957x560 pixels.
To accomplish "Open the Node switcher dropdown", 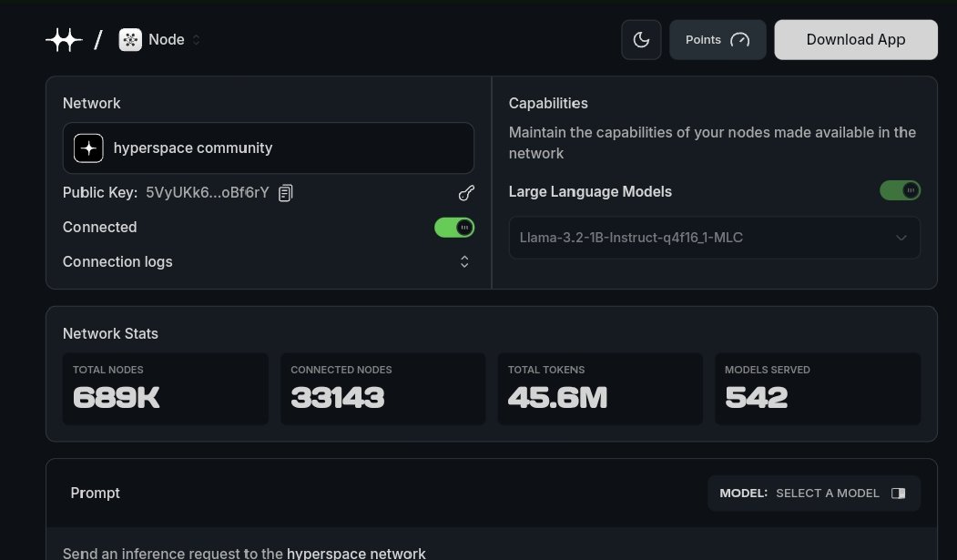I will [x=196, y=40].
